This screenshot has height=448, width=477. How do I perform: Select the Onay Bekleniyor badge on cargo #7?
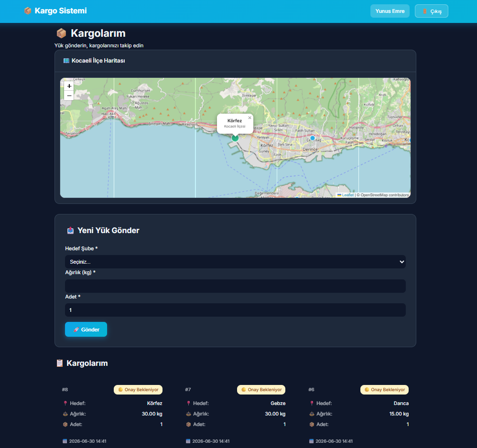click(261, 390)
